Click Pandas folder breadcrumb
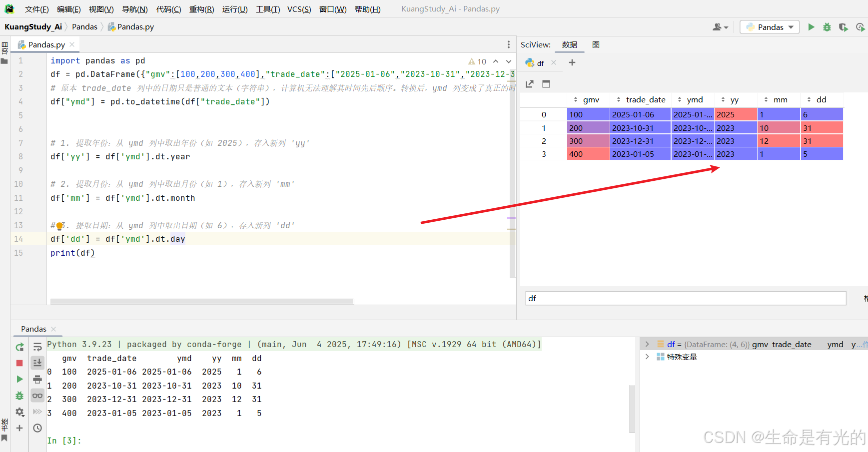Screen dimensions: 868x452 tap(84, 27)
